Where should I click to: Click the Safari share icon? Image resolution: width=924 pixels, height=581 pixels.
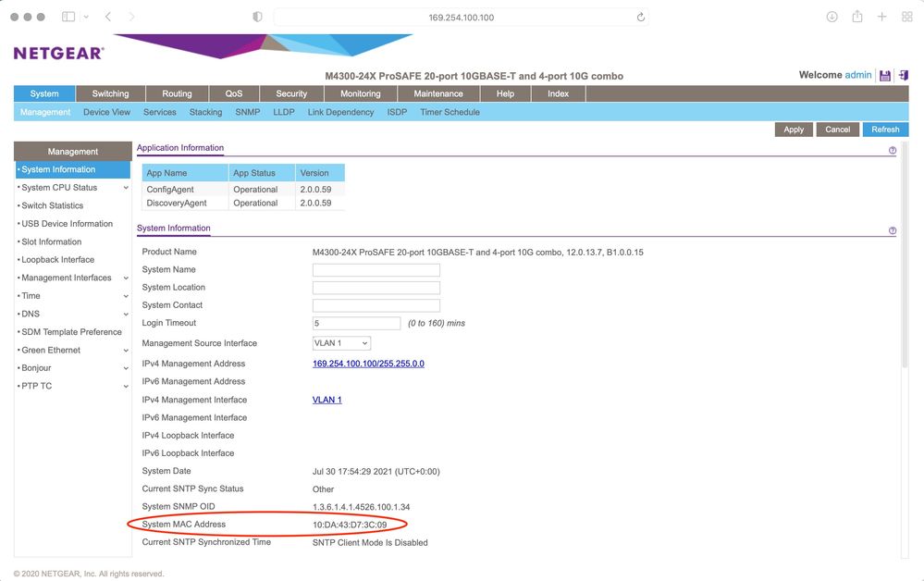tap(857, 17)
